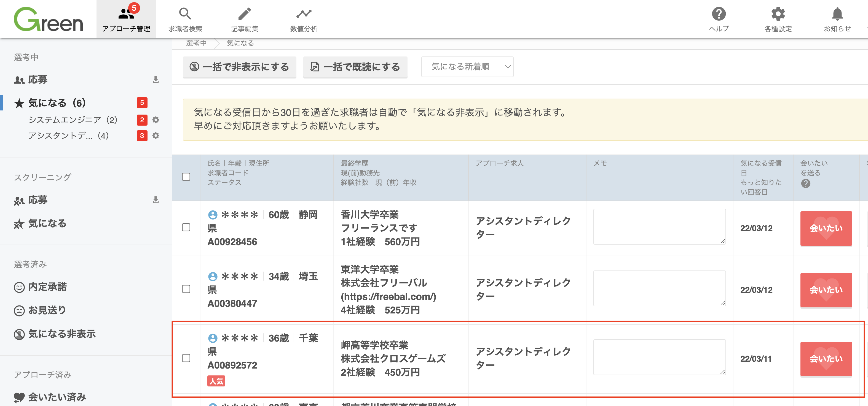
Task: Open the 求職者検索 search icon
Action: click(x=185, y=14)
